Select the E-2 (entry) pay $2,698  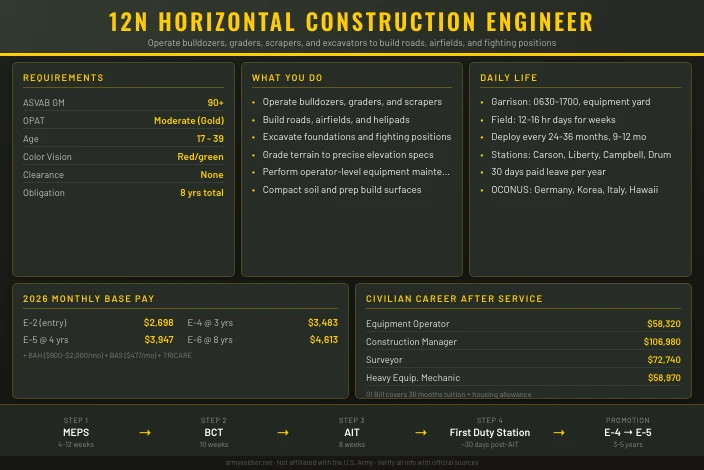coord(158,323)
